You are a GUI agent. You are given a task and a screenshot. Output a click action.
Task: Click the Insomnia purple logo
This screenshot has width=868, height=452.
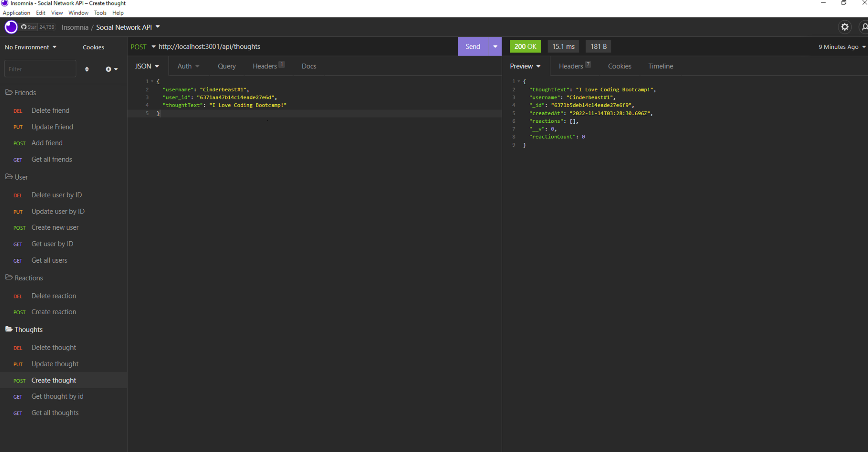[x=11, y=27]
